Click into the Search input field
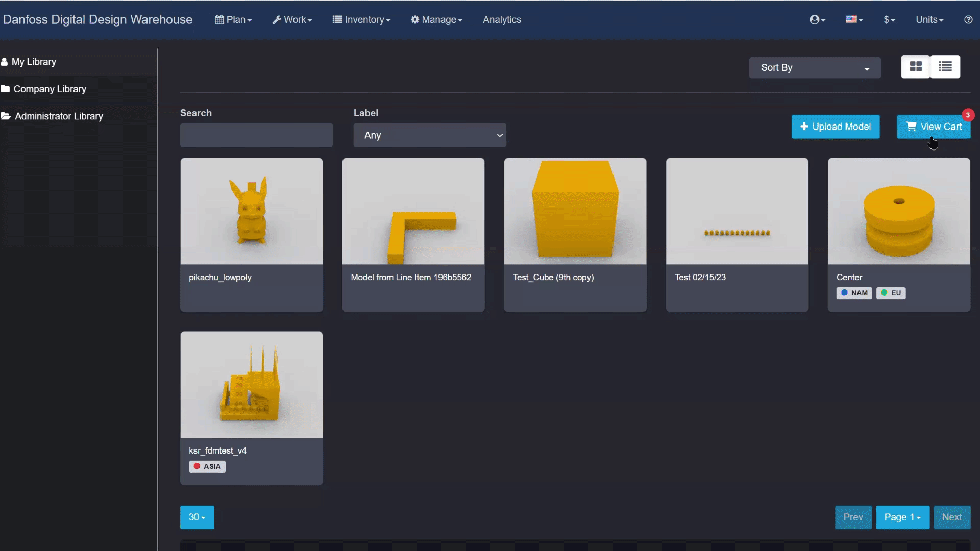The image size is (980, 551). click(x=256, y=135)
